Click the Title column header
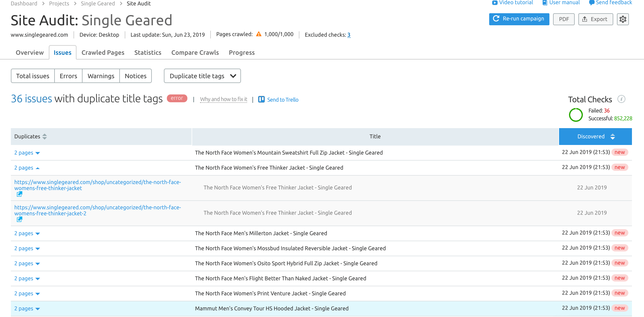The height and width of the screenshot is (317, 644). click(x=375, y=137)
